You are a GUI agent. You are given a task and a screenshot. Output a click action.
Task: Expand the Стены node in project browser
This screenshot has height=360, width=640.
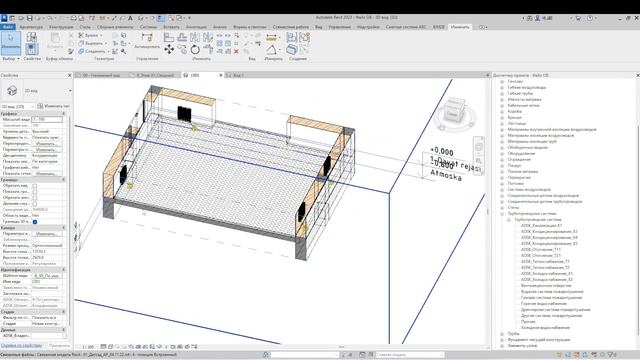(x=502, y=207)
